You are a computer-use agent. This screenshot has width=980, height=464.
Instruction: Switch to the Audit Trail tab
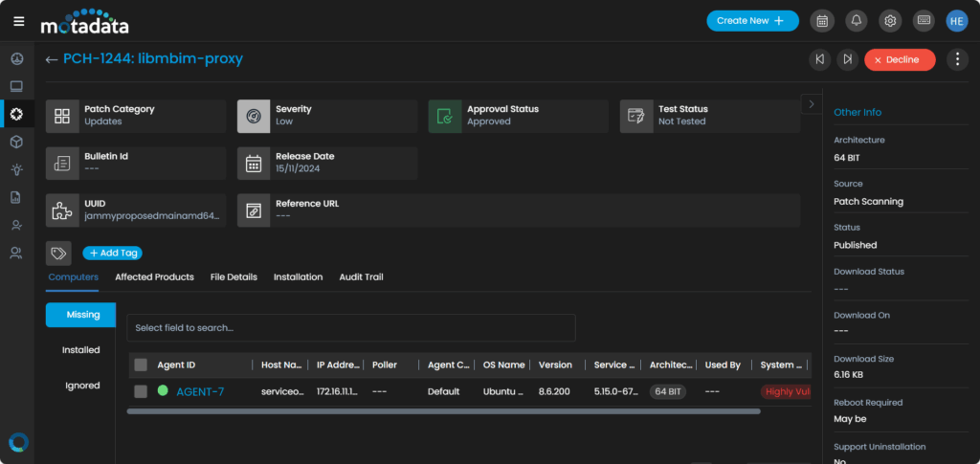(361, 277)
